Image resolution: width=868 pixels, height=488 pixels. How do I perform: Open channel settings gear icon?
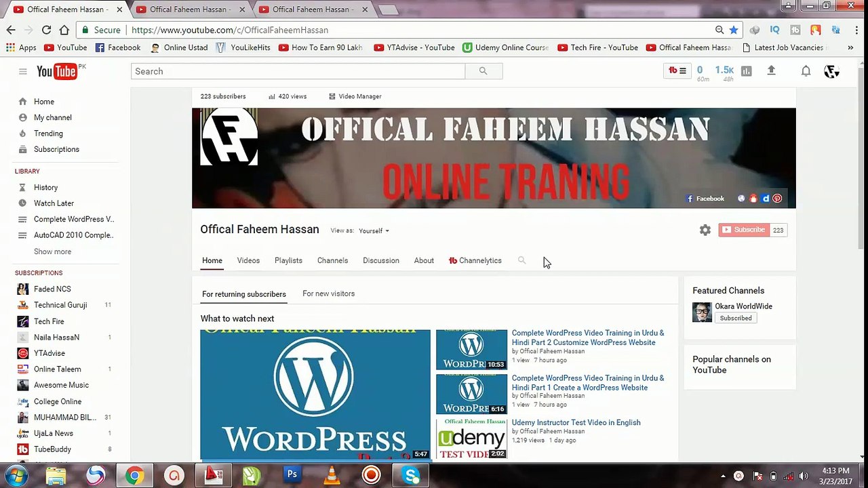(705, 230)
